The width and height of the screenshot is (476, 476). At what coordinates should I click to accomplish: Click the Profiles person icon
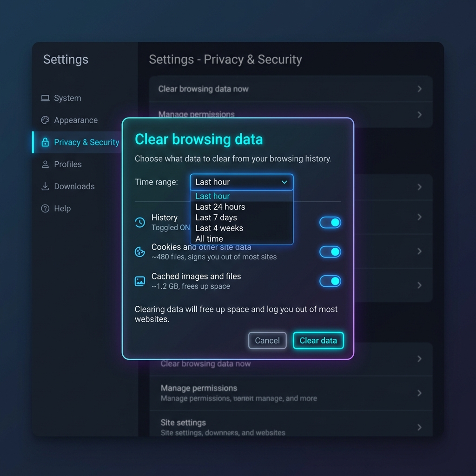click(x=45, y=164)
